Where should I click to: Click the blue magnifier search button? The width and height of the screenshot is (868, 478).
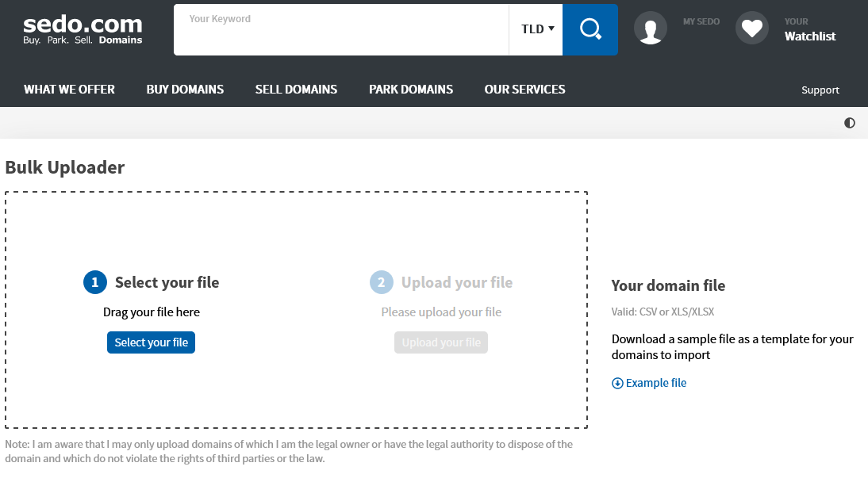[590, 30]
